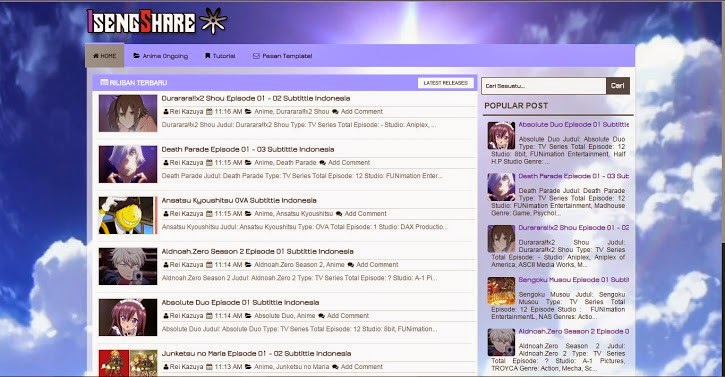Viewport: 725px width, 377px height.
Task: Click the home icon in the HOME tab
Action: (96, 56)
